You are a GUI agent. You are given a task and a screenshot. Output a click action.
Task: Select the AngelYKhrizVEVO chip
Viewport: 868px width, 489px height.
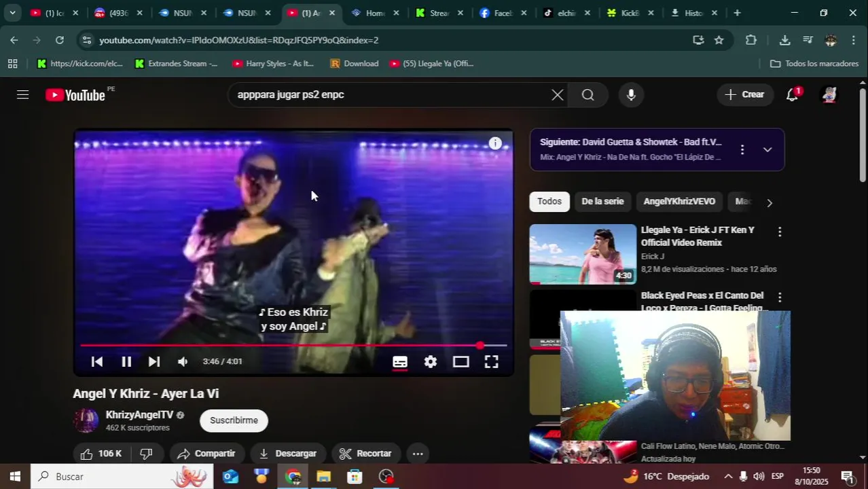tap(679, 202)
